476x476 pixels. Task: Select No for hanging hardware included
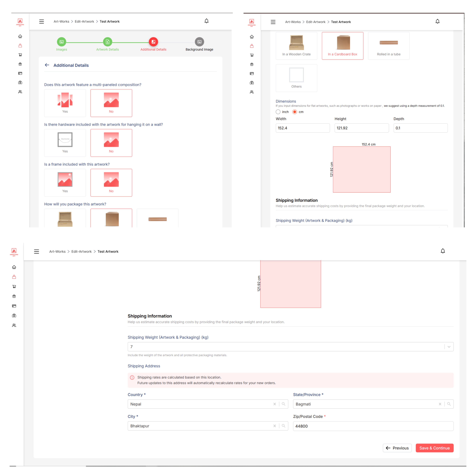click(x=111, y=143)
